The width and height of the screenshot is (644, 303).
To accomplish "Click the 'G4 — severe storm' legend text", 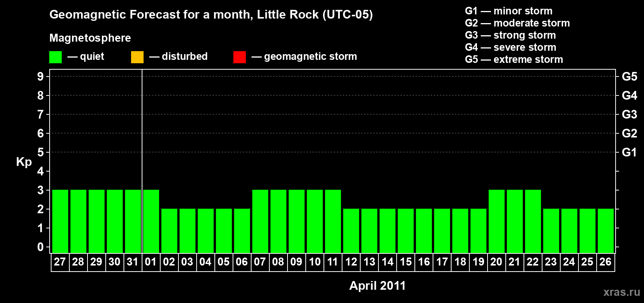I will (x=511, y=47).
